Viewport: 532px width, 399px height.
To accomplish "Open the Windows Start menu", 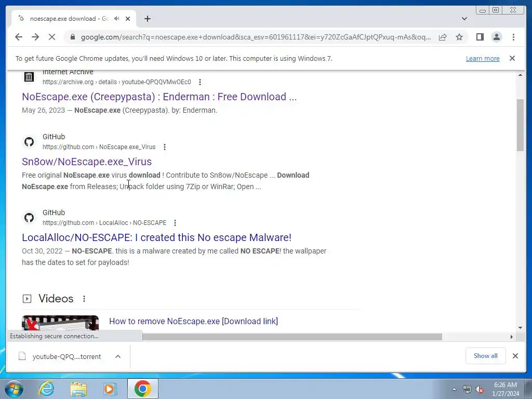I will pyautogui.click(x=14, y=389).
